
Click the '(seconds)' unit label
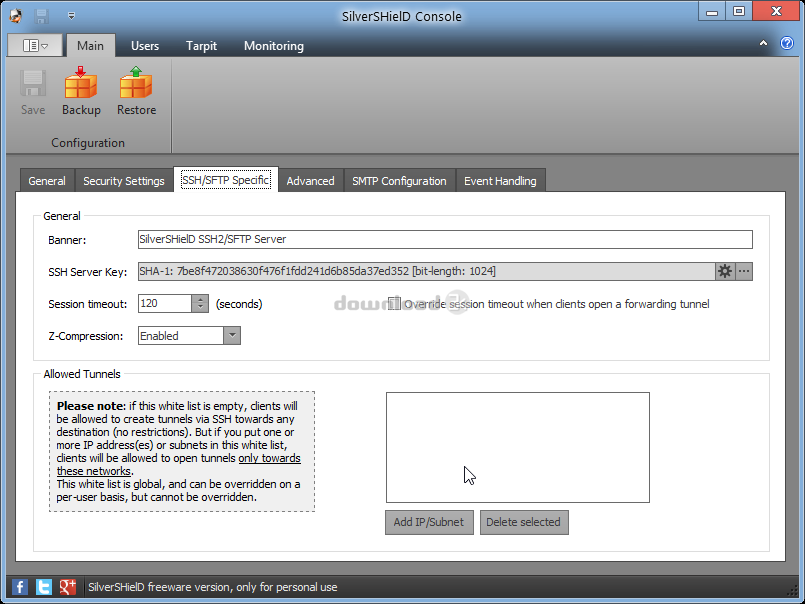(x=239, y=304)
